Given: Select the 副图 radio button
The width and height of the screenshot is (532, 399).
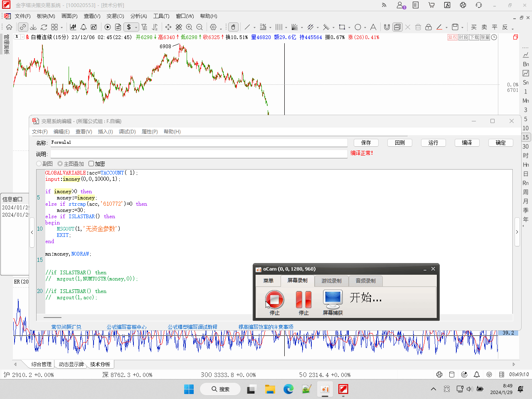Looking at the screenshot, I should click(x=39, y=164).
